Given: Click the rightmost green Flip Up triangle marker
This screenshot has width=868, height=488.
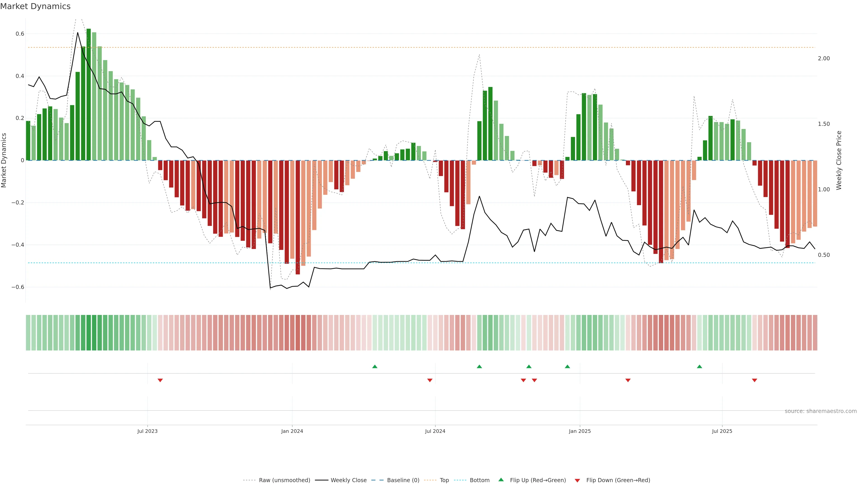Looking at the screenshot, I should pos(700,366).
